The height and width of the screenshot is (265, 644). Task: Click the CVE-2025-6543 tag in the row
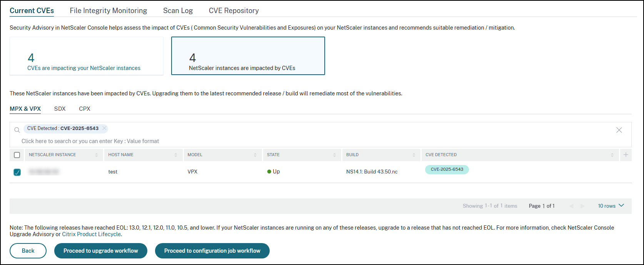pyautogui.click(x=447, y=170)
